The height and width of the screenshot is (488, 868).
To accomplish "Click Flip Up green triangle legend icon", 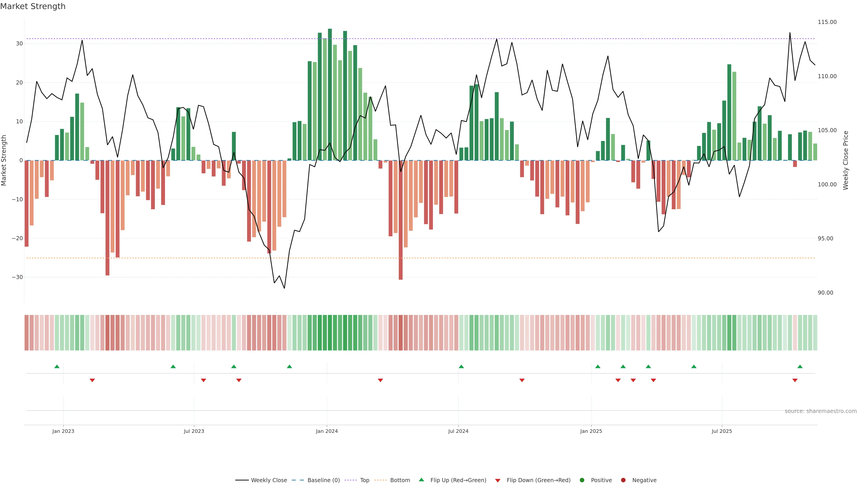I will [x=421, y=480].
